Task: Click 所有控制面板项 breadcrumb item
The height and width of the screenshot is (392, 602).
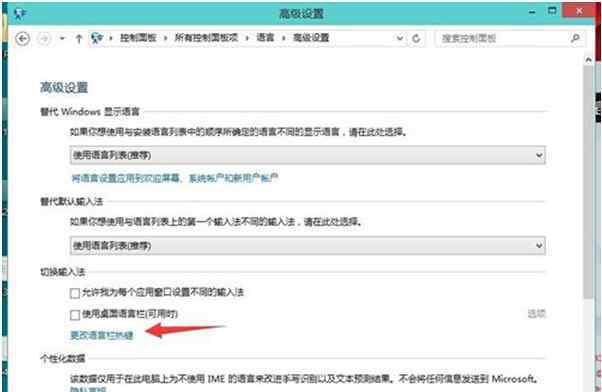Action: 206,38
